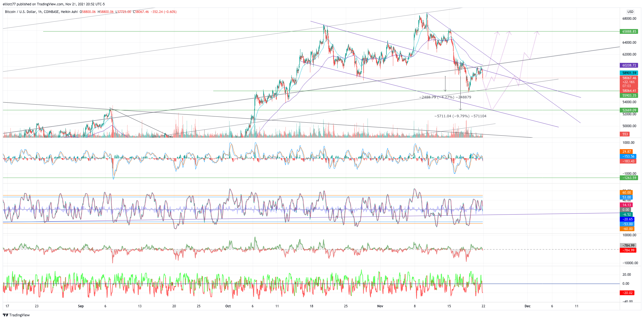Click the low value L57725.00
This screenshot has width=644, height=320.
click(123, 12)
